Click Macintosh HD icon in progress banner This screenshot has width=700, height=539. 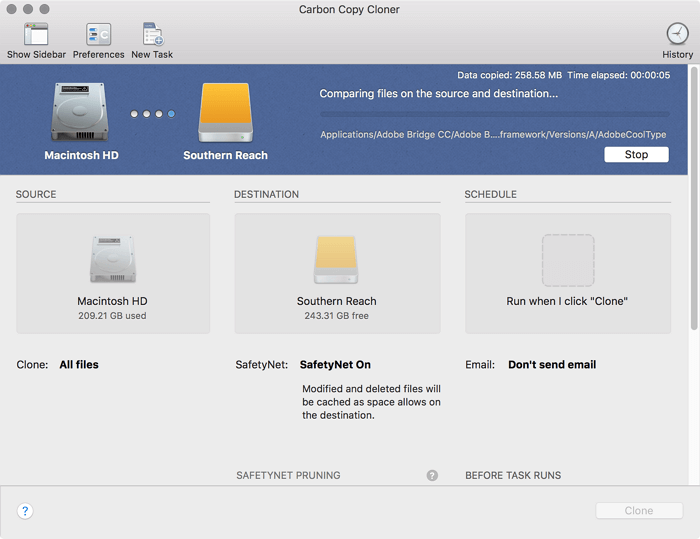(80, 112)
